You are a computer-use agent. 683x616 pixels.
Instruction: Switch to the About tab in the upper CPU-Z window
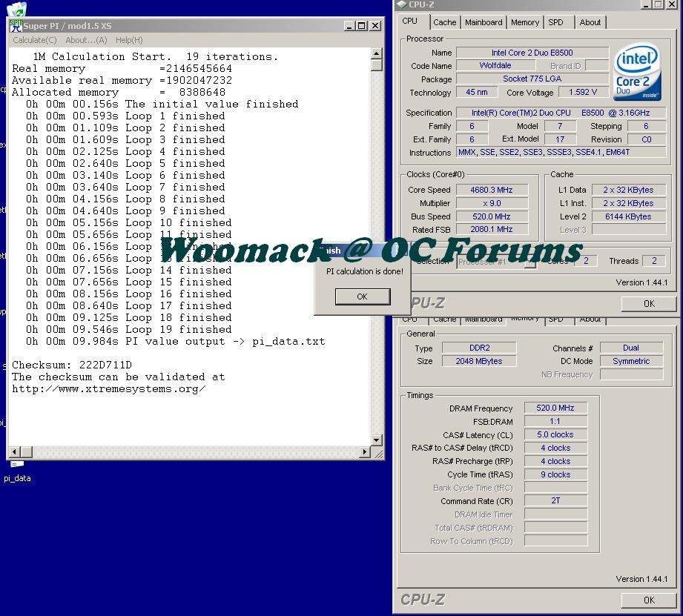pyautogui.click(x=590, y=22)
